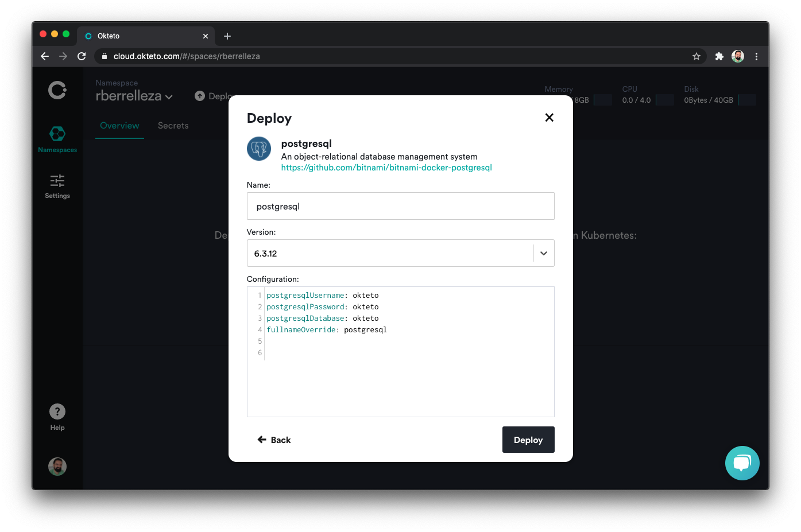Open the chat support bubble
Image resolution: width=801 pixels, height=532 pixels.
click(x=742, y=463)
